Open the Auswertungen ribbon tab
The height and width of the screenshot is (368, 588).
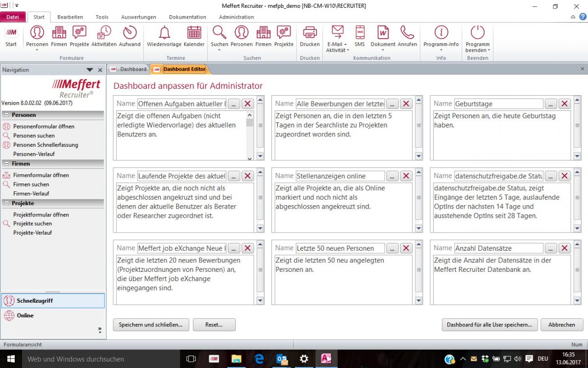pyautogui.click(x=139, y=17)
